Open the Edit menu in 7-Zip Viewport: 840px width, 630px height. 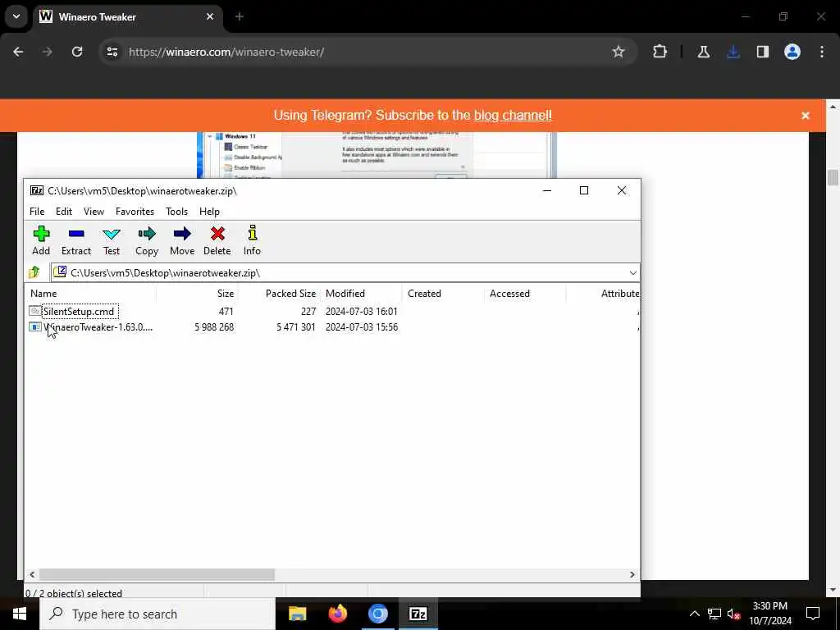pyautogui.click(x=64, y=212)
